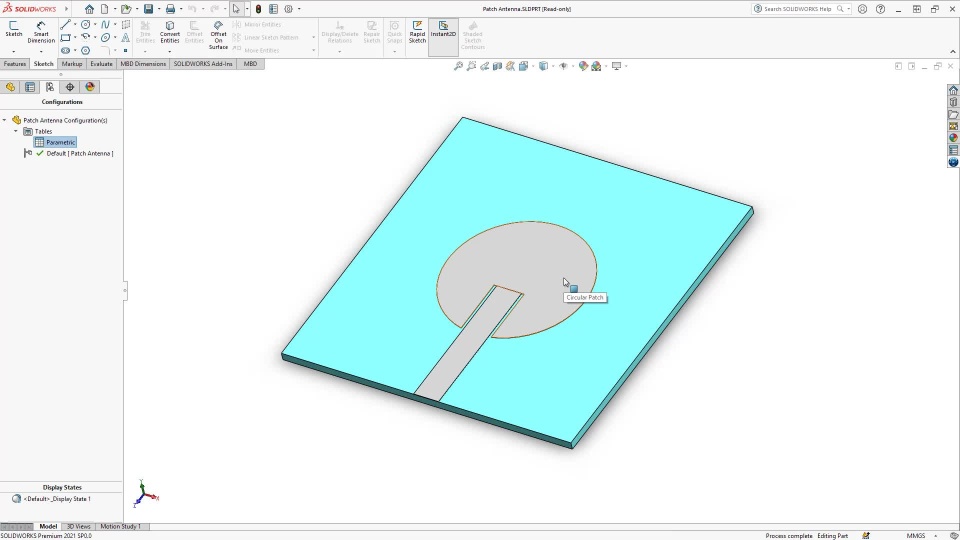The image size is (960, 540).
Task: Open the Motion Study 1 bottom tab
Action: (120, 527)
